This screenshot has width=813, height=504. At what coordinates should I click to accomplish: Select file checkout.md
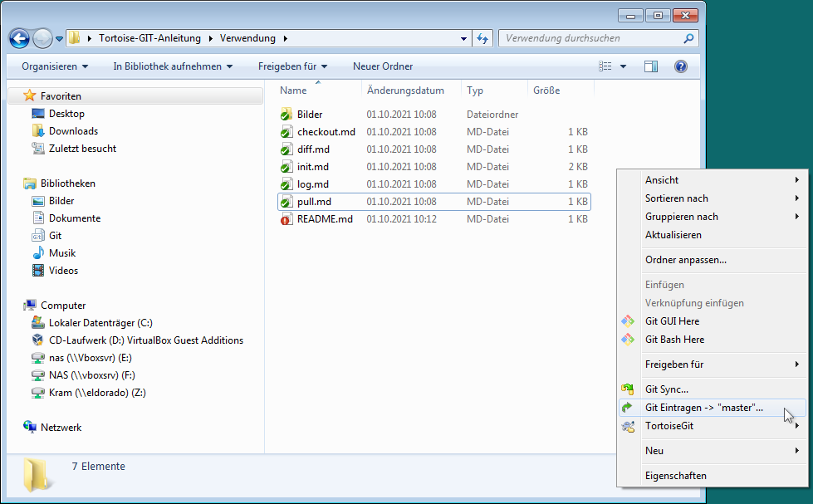[326, 132]
